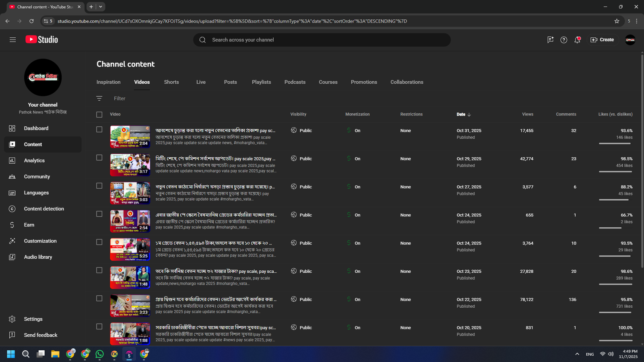
Task: Toggle Date column sort order arrow
Action: tap(469, 115)
